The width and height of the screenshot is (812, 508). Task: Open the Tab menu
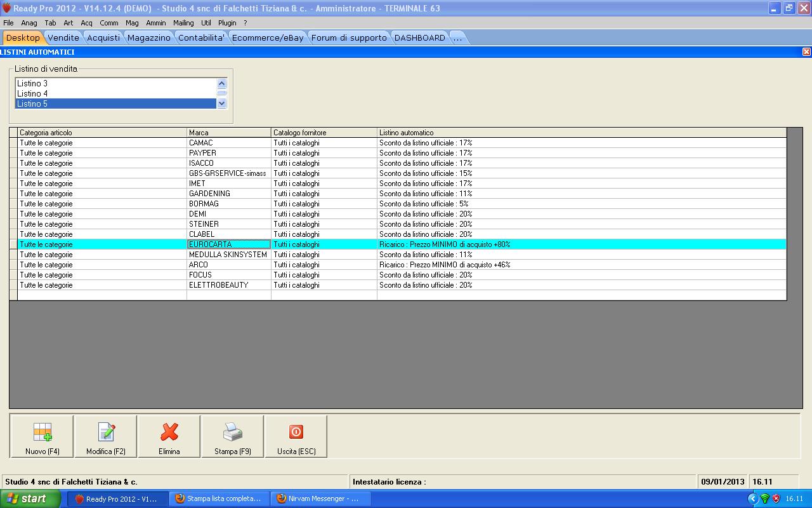50,23
